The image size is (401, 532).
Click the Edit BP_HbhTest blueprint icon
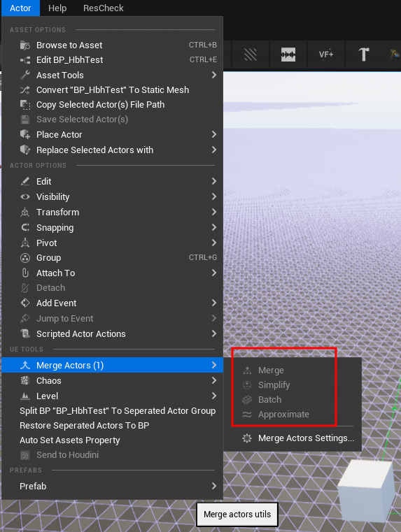(x=25, y=60)
